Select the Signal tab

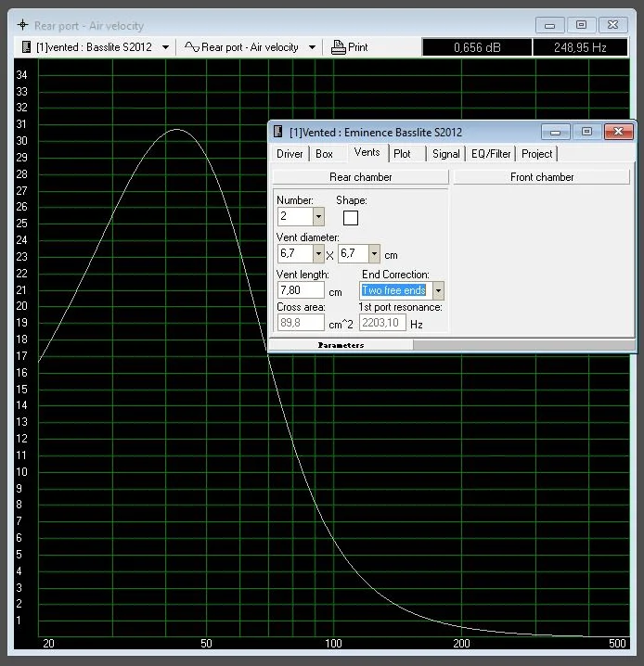(445, 154)
